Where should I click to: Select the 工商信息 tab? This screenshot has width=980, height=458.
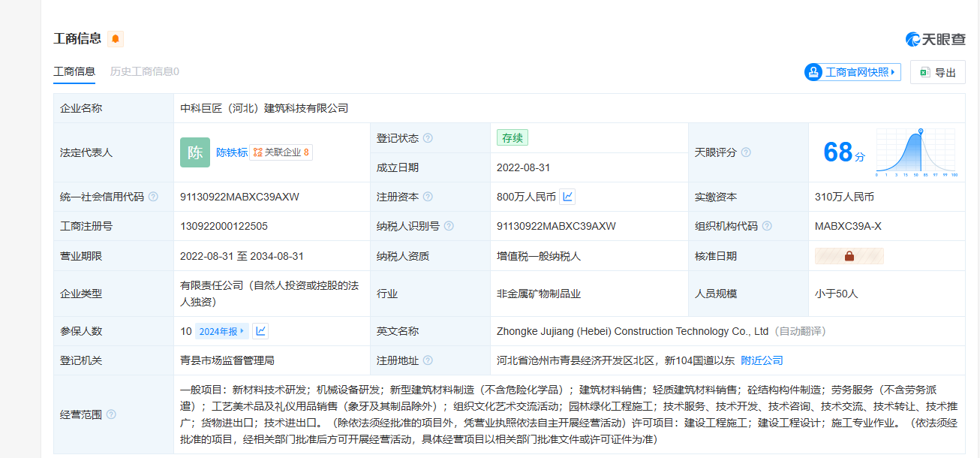click(74, 71)
